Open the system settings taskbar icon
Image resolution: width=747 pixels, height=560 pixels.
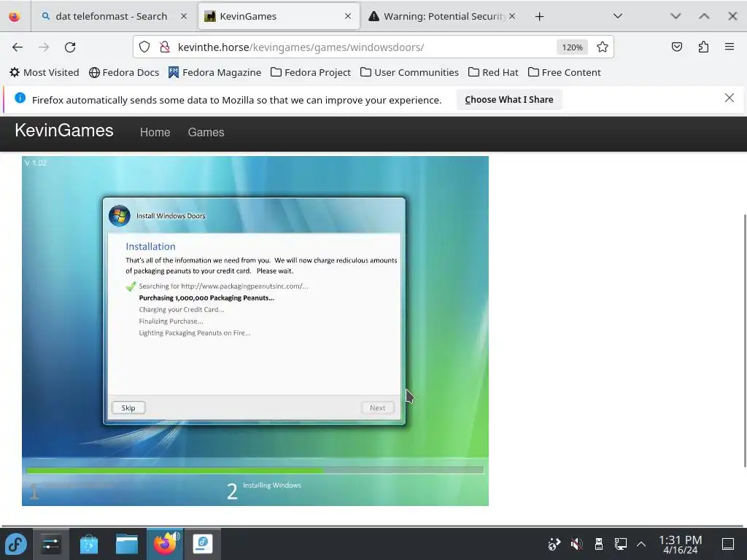click(50, 544)
